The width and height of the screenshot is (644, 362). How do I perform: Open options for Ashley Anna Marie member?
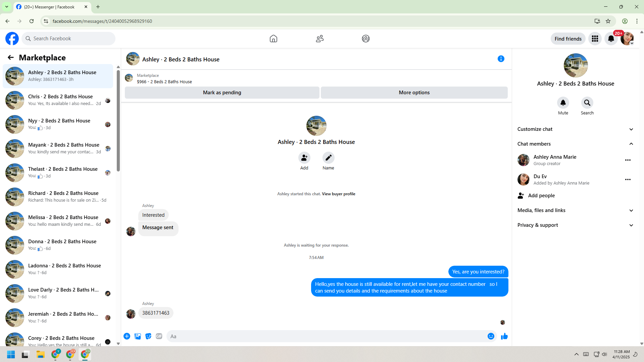(x=628, y=160)
